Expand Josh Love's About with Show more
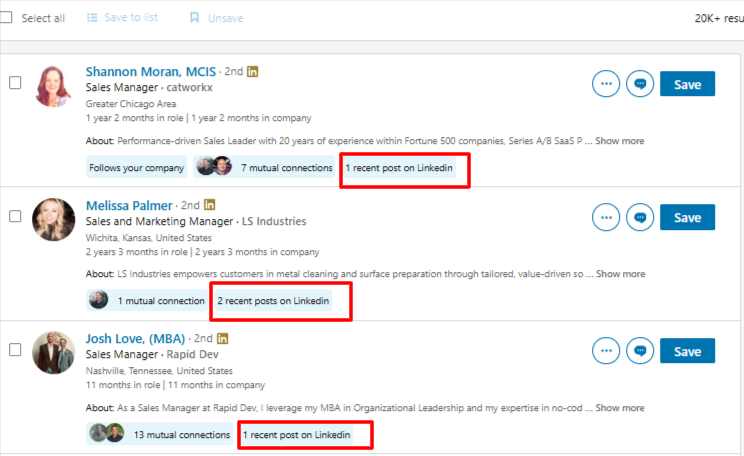 [620, 408]
